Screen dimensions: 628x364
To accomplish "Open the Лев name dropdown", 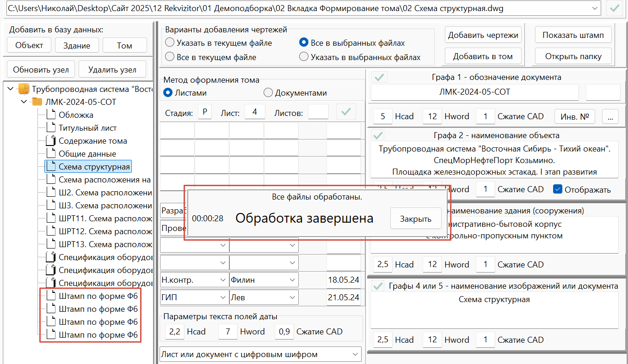I will (x=293, y=297).
